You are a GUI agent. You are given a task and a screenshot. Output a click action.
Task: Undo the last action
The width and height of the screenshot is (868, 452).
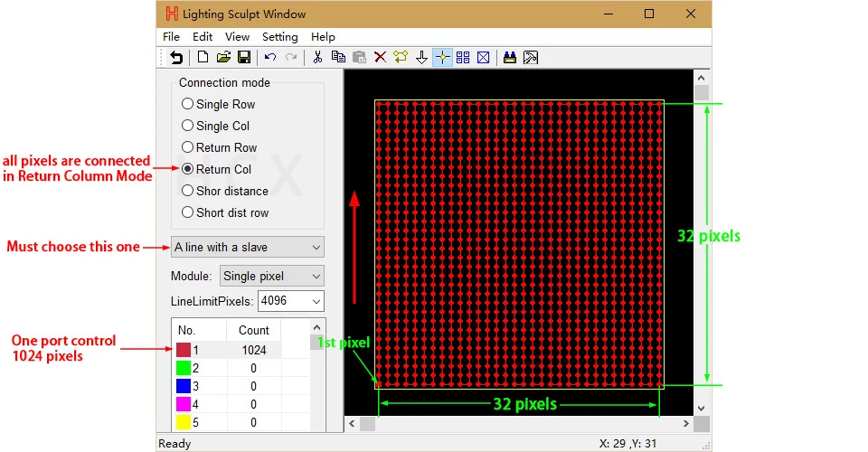270,58
